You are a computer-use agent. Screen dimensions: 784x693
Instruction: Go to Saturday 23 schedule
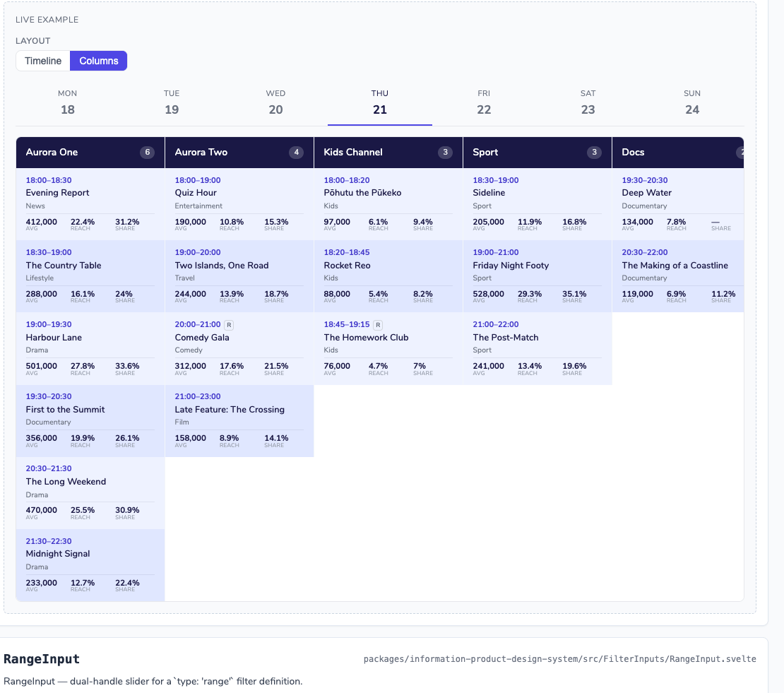point(588,103)
